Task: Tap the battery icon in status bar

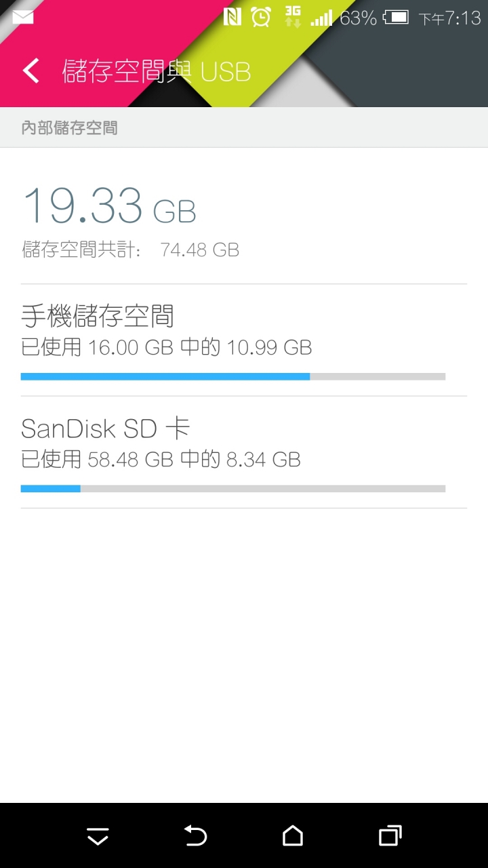Action: [396, 17]
